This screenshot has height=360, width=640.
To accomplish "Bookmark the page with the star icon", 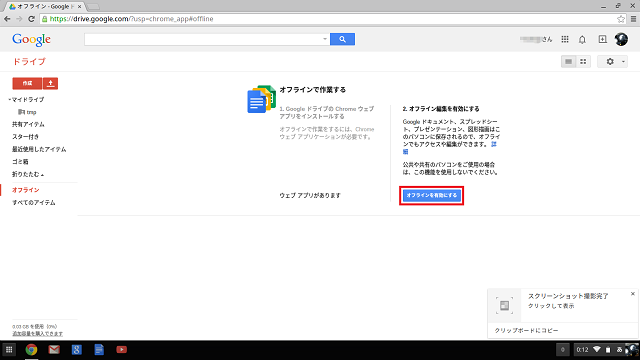I will (620, 19).
